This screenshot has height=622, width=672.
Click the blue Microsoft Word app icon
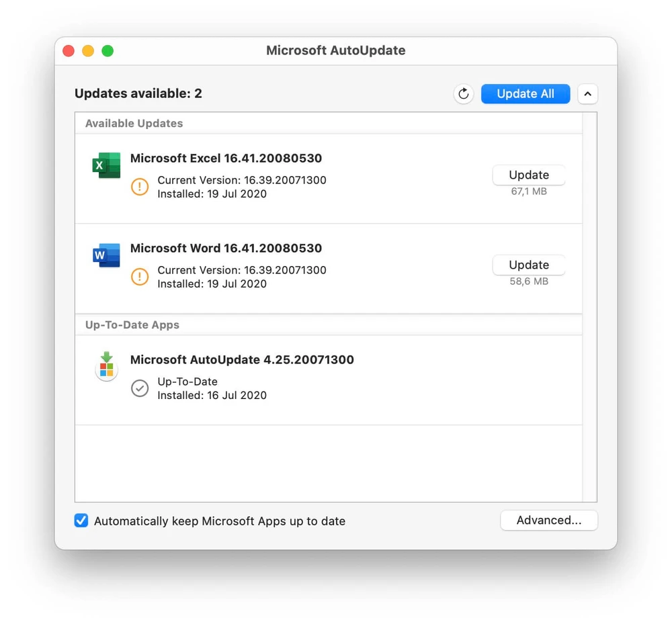pos(106,255)
